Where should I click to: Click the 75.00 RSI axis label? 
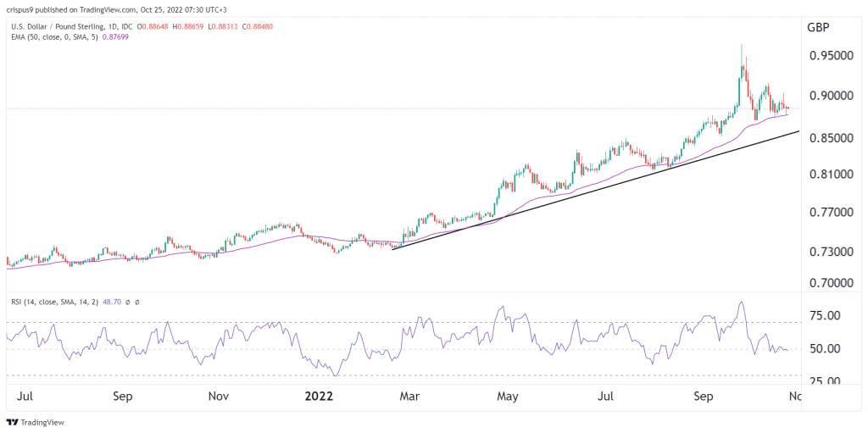[x=824, y=315]
